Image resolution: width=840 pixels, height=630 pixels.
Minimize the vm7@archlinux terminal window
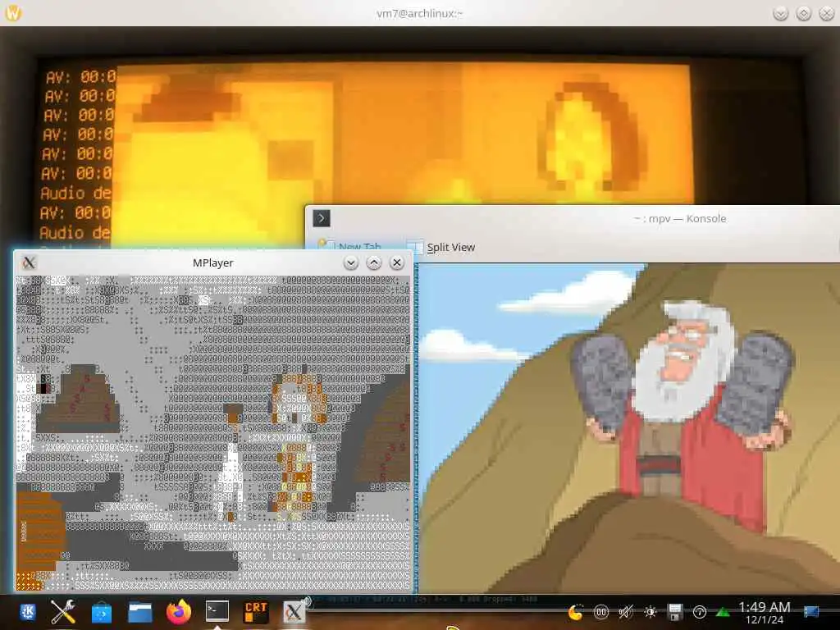[781, 13]
